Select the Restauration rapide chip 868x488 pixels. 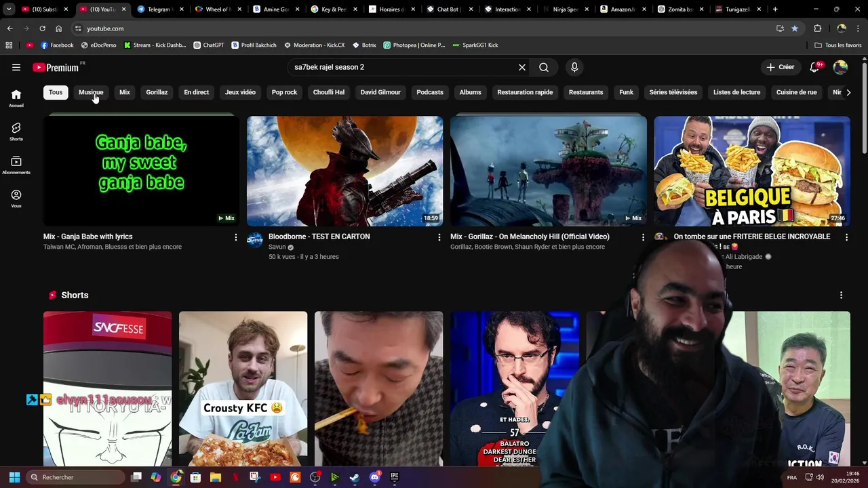click(x=525, y=92)
